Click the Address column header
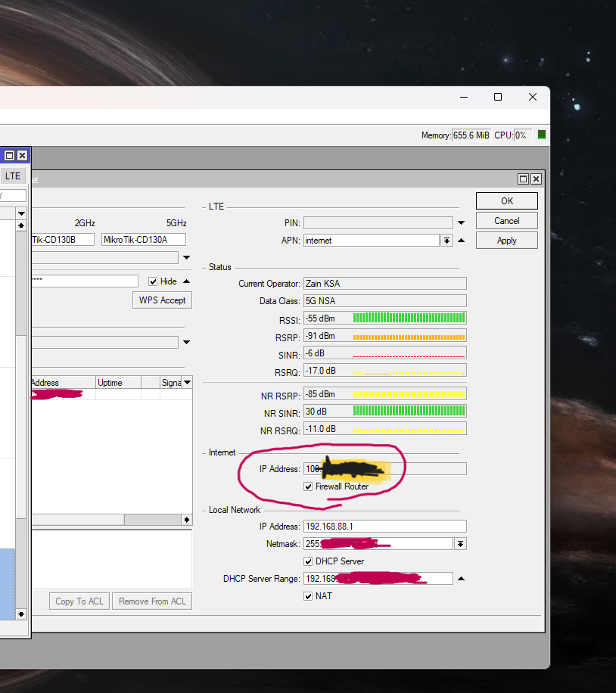 coord(64,382)
